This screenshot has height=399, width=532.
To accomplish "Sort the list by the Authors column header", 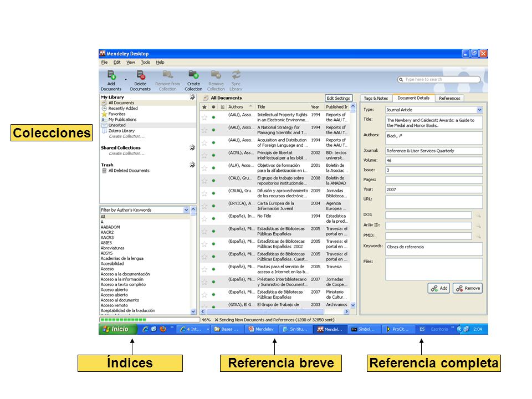I will click(240, 107).
